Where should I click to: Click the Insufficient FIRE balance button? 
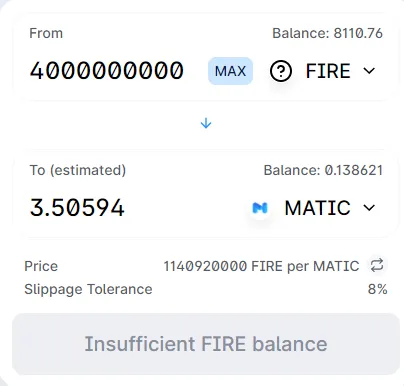[206, 344]
